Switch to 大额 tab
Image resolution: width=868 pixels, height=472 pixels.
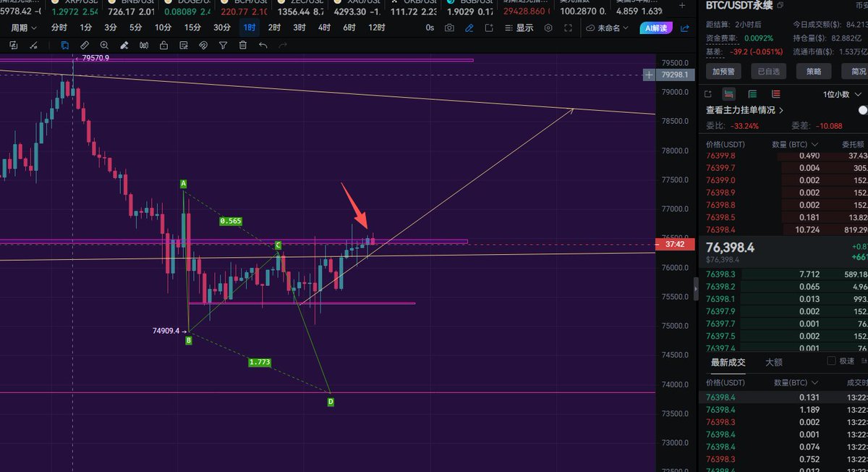774,362
